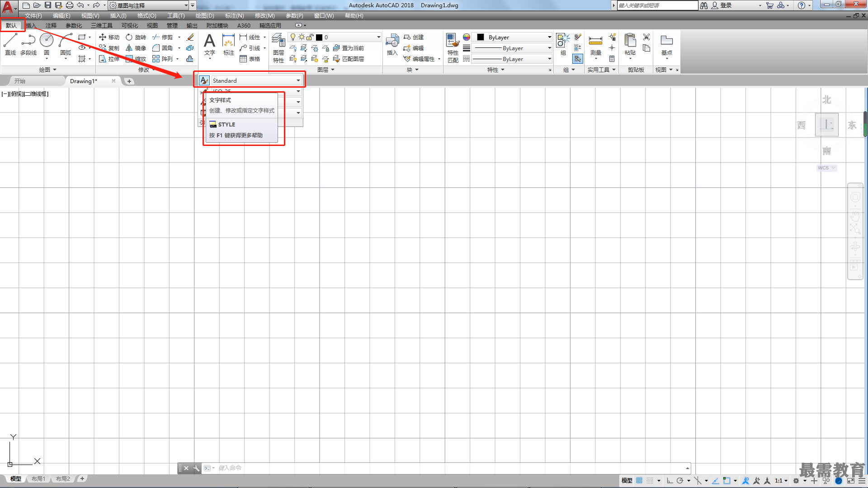Screen dimensions: 868x488
Task: Click the Rotate (旋转) tool
Action: (x=136, y=37)
